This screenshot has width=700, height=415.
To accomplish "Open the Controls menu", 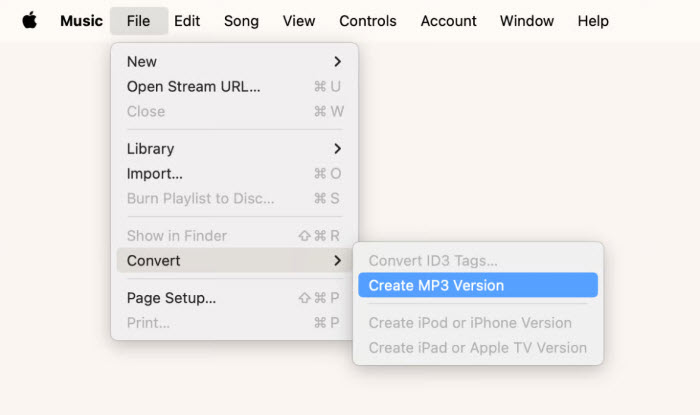I will pos(367,21).
